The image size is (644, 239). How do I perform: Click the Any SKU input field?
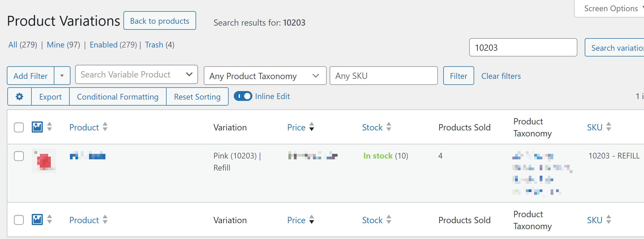point(383,76)
